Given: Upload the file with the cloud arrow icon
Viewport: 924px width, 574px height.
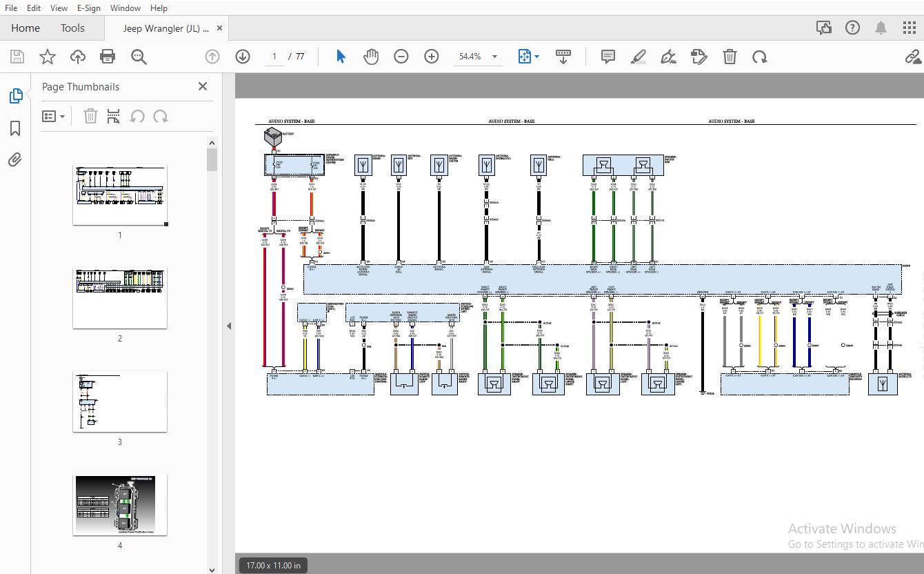Looking at the screenshot, I should (x=78, y=57).
